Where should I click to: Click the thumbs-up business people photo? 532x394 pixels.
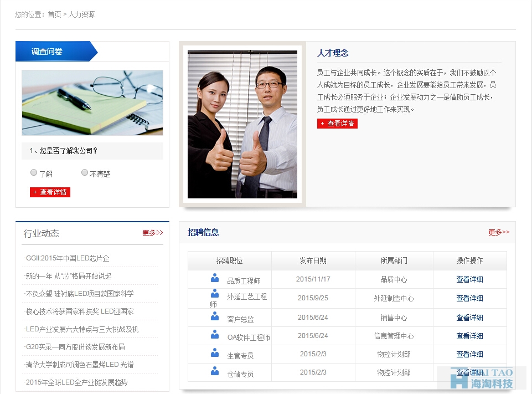click(x=242, y=124)
